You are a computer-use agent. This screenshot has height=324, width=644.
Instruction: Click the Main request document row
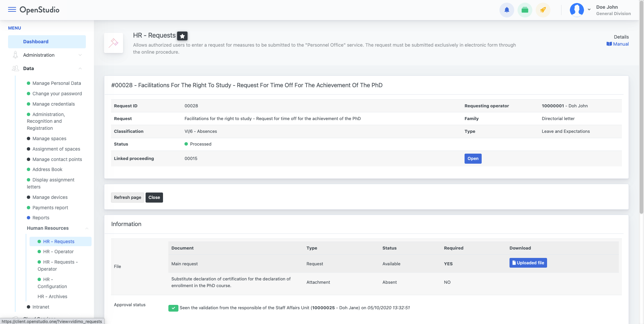click(x=393, y=264)
